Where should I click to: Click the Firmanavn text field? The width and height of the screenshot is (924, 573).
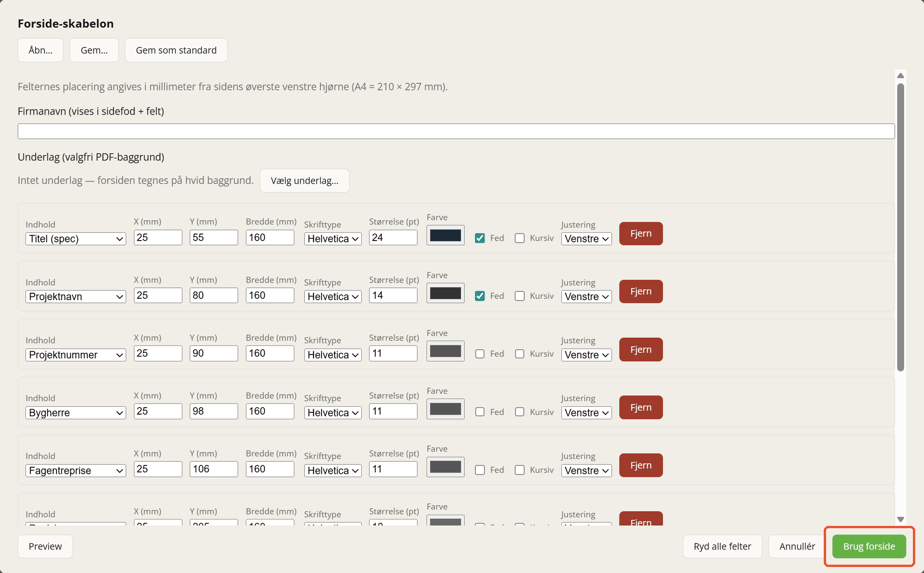click(456, 131)
